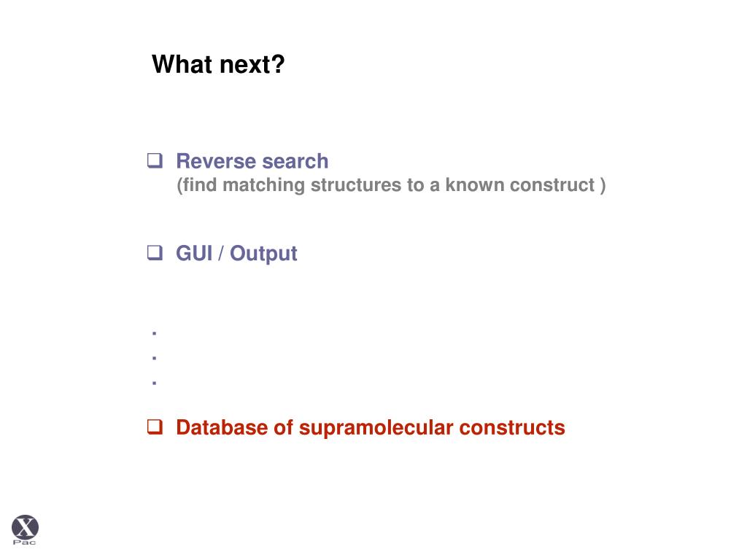Click the word "find" in the parenthetical
Screen dimensions: 747x560
click(201, 185)
